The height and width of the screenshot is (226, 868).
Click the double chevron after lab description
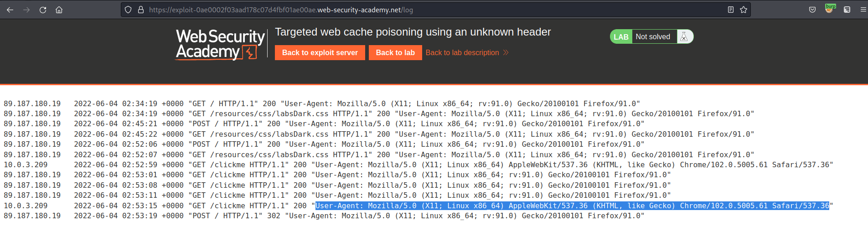coord(506,53)
